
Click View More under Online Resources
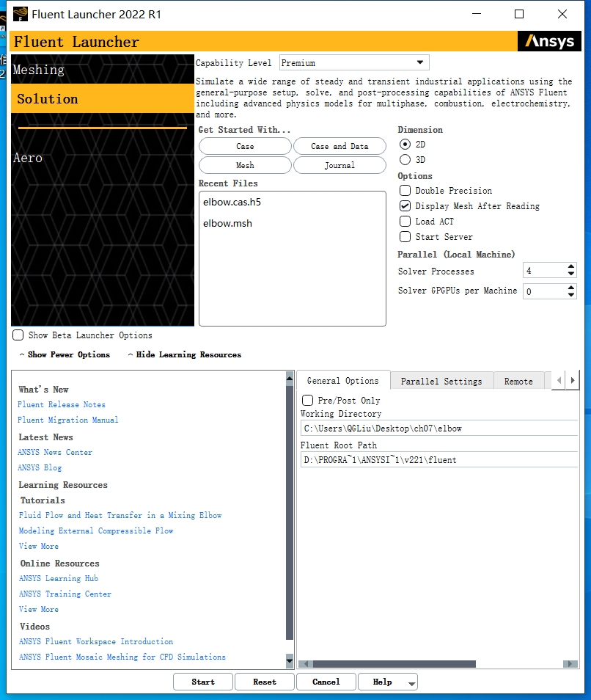[38, 609]
